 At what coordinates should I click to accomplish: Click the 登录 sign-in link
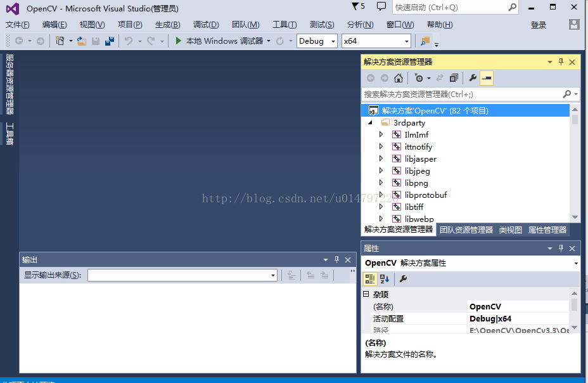pyautogui.click(x=538, y=25)
